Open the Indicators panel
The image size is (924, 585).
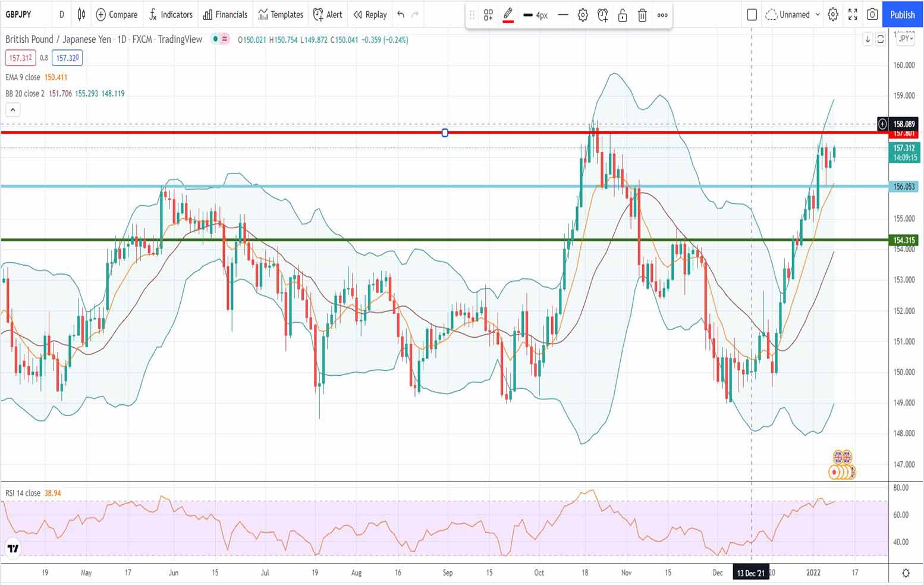click(171, 15)
